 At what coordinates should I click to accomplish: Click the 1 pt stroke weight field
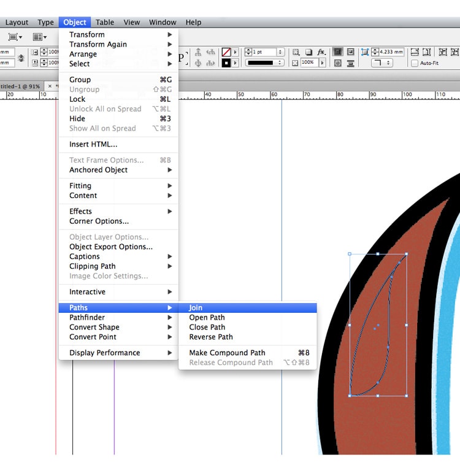[x=264, y=52]
